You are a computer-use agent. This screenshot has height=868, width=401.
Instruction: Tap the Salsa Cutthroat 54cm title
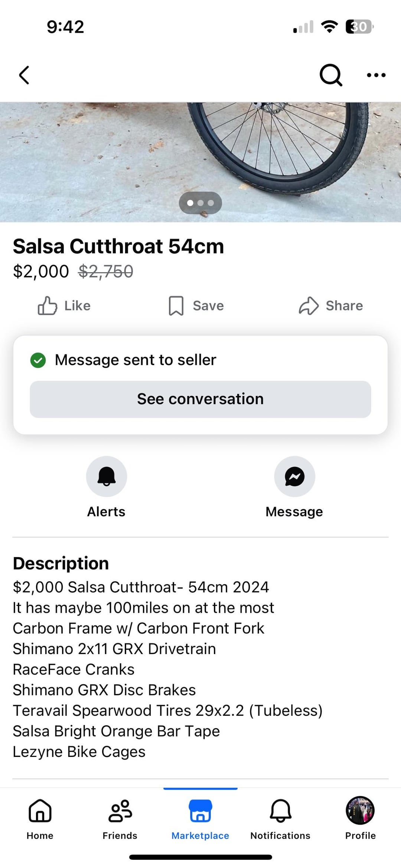[x=118, y=246]
